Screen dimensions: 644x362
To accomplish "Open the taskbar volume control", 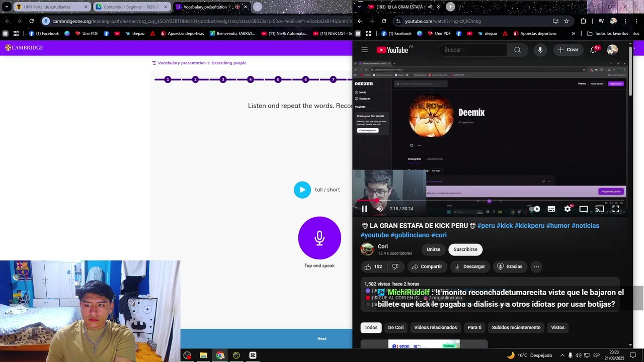I will click(x=578, y=355).
